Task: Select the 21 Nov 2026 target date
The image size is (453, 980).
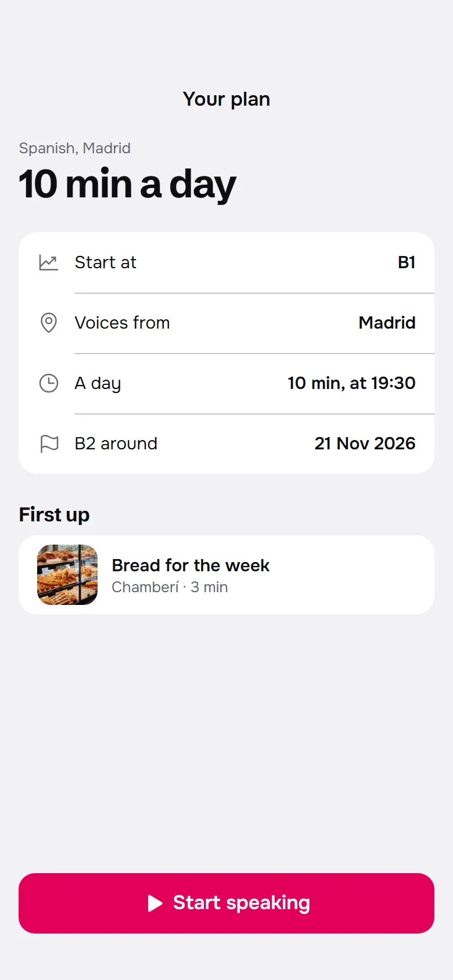Action: tap(365, 444)
